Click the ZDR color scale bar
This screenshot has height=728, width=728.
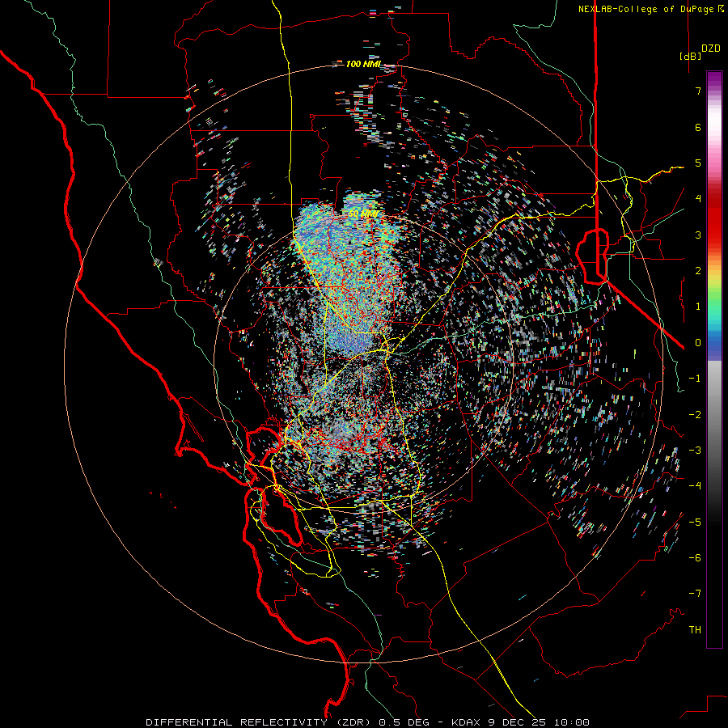(x=714, y=359)
